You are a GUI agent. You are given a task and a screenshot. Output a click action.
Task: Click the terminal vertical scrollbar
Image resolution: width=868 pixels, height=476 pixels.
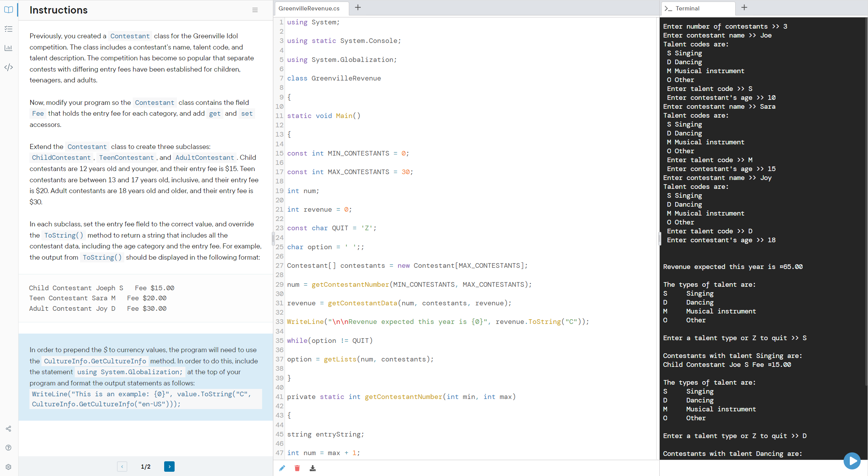(x=866, y=201)
